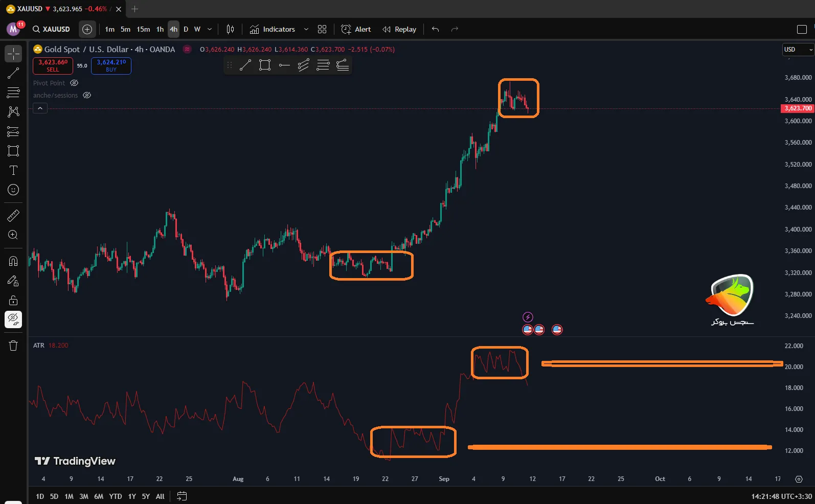Open the Fibonacci retracement tools
The image size is (815, 504).
point(13,93)
